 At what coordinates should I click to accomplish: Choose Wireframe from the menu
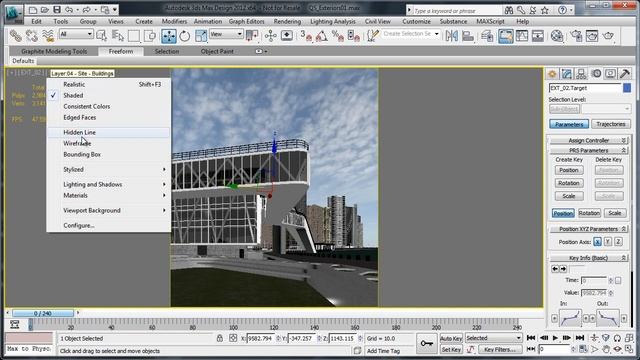(x=109, y=144)
